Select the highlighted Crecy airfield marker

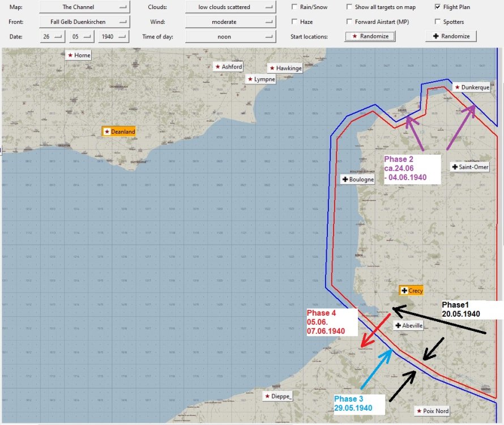coord(411,291)
